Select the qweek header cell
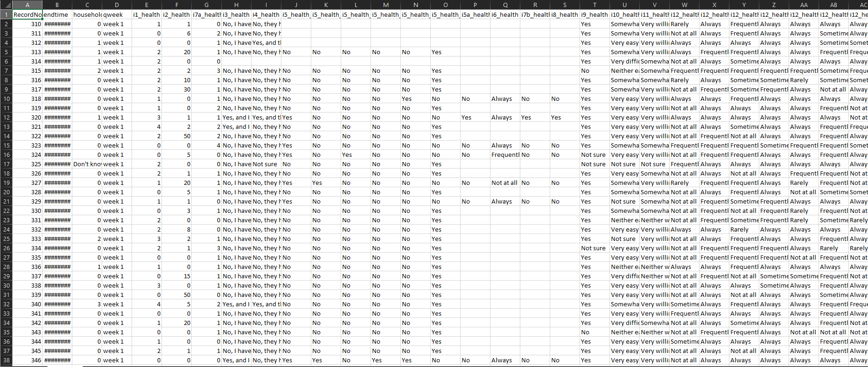Screen dimensions: 868x367 pos(117,14)
